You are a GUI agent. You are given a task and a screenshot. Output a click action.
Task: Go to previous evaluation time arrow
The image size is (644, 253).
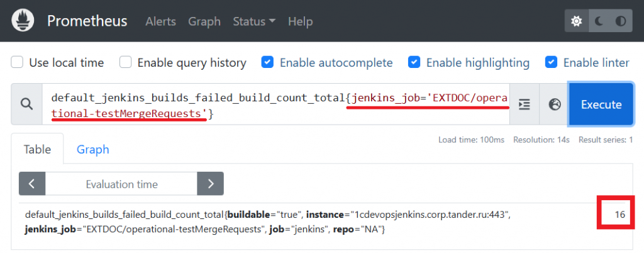click(x=32, y=184)
